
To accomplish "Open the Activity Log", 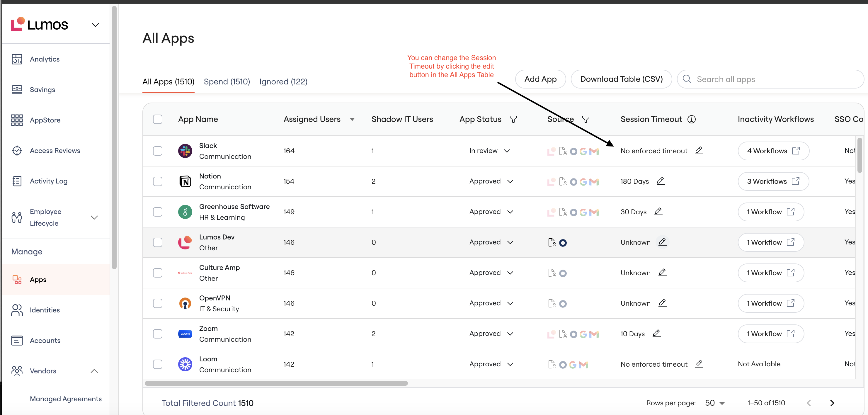I will point(49,181).
